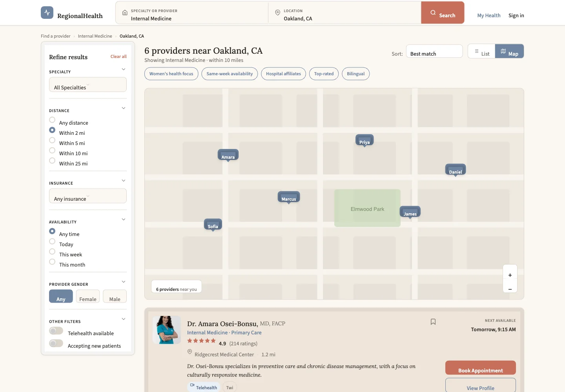The image size is (565, 392).
Task: Filter by Male provider gender
Action: 115,296
